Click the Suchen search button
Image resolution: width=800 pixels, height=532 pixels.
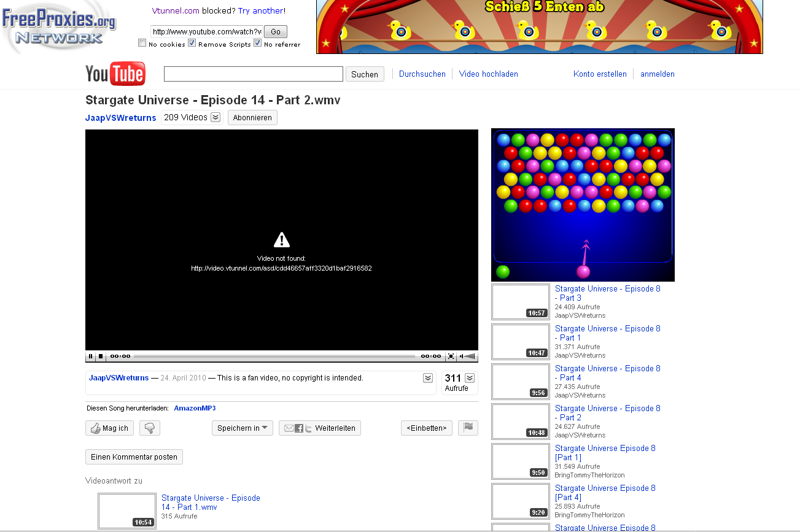[365, 74]
